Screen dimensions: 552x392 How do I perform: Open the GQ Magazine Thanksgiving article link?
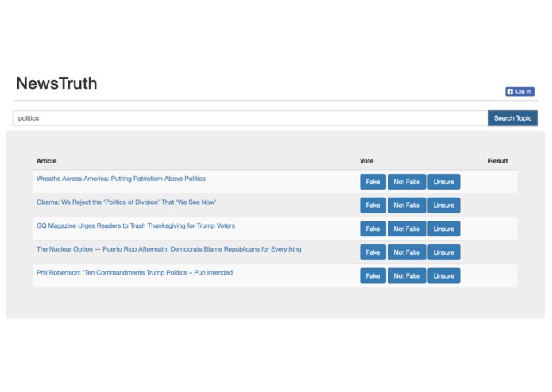tap(136, 225)
